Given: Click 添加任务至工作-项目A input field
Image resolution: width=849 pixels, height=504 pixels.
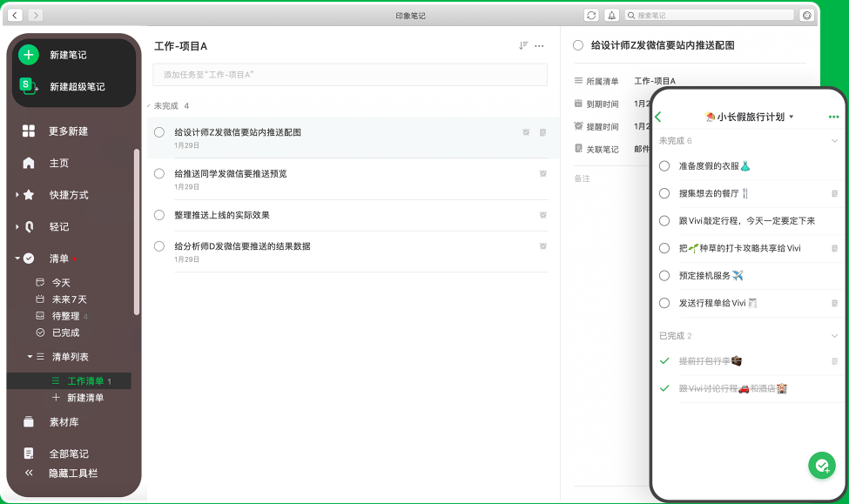Looking at the screenshot, I should tap(350, 75).
